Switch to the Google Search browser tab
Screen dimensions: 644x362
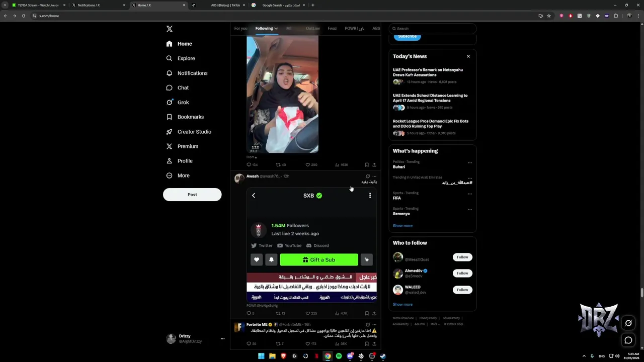pos(278,5)
